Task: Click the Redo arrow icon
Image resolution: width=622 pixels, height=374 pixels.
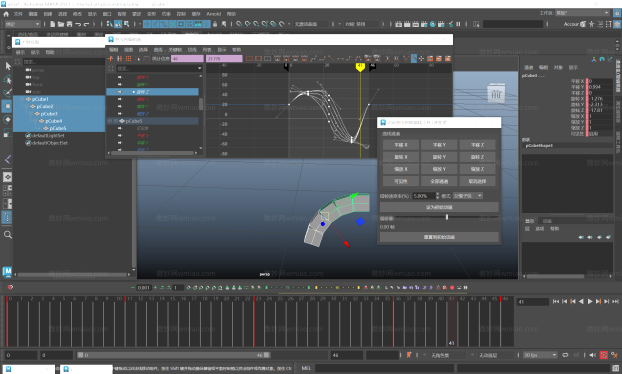Action: click(x=86, y=24)
